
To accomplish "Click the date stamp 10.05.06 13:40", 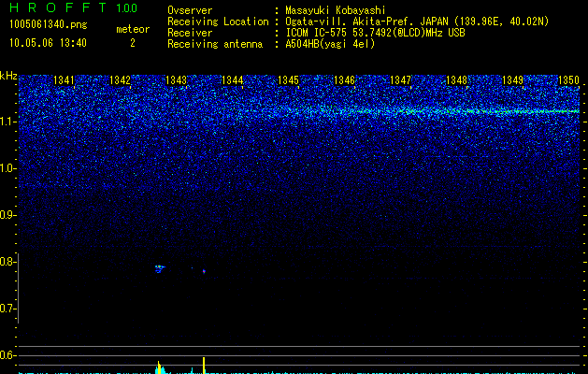I will (48, 43).
